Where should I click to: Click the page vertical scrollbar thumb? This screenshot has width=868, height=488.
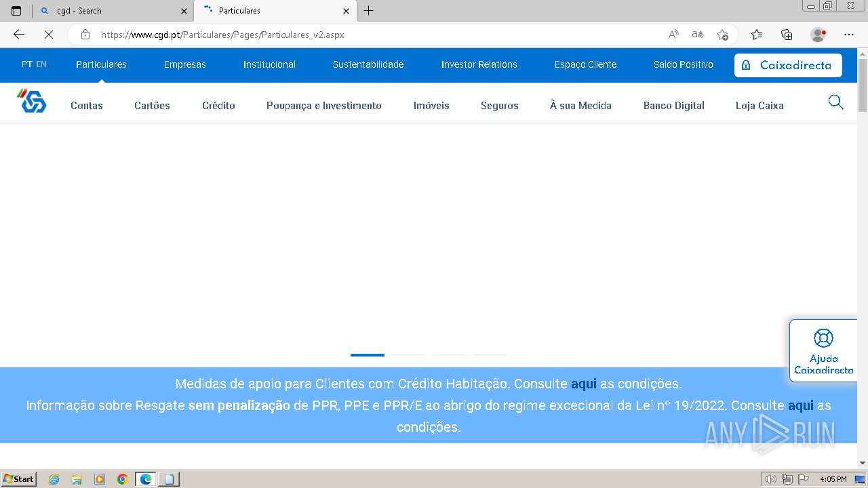[863, 85]
